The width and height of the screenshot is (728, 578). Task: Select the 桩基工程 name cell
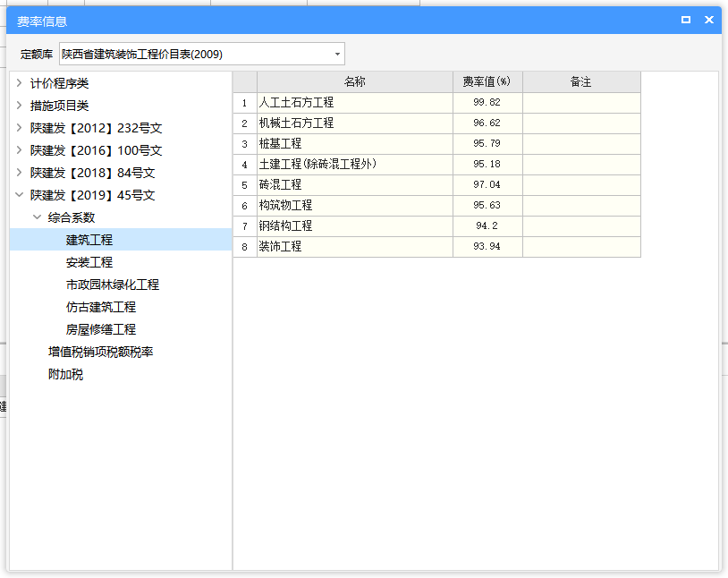coord(355,143)
